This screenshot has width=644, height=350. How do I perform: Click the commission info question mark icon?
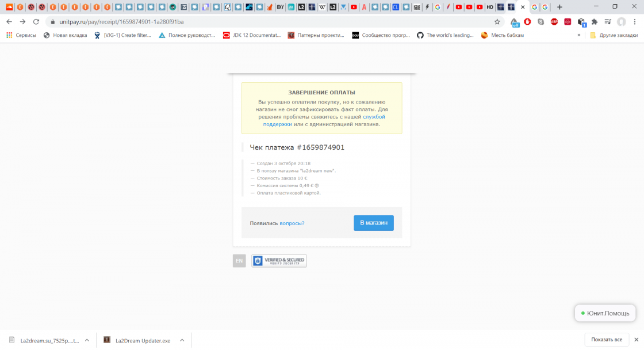317,185
